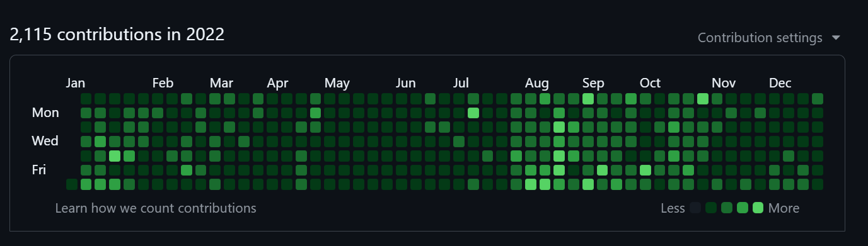Click the 'Mon' weekday label
The image size is (868, 246).
45,113
